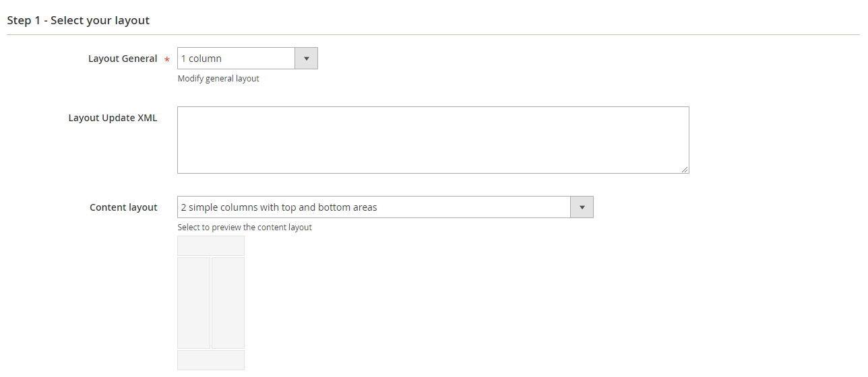
Task: Focus the Layout Update XML text area
Action: point(433,135)
